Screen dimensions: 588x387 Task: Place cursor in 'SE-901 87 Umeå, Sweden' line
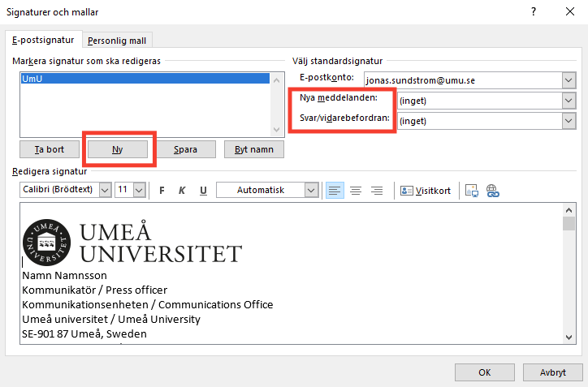point(84,333)
